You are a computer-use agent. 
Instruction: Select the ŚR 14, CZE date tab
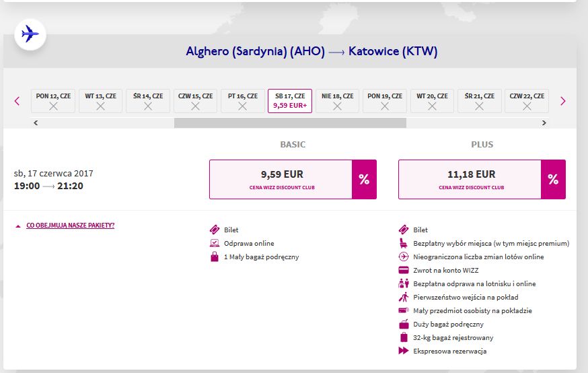(148, 101)
